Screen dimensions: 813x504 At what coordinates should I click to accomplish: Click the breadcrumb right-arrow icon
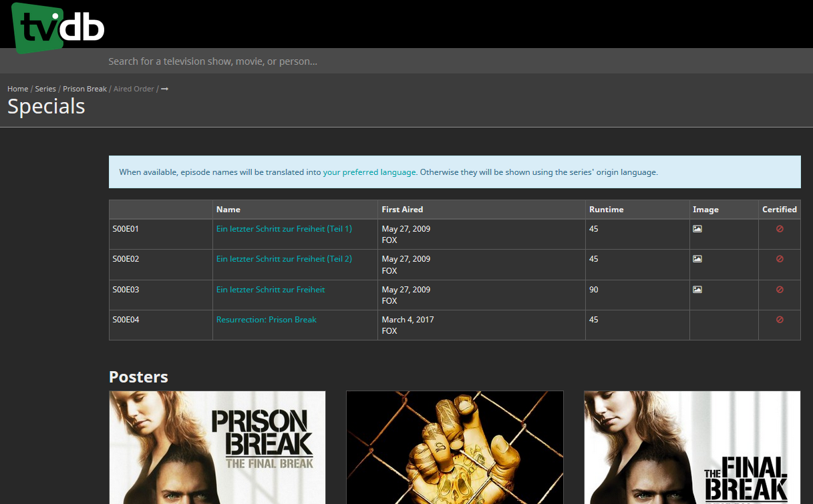pos(165,89)
